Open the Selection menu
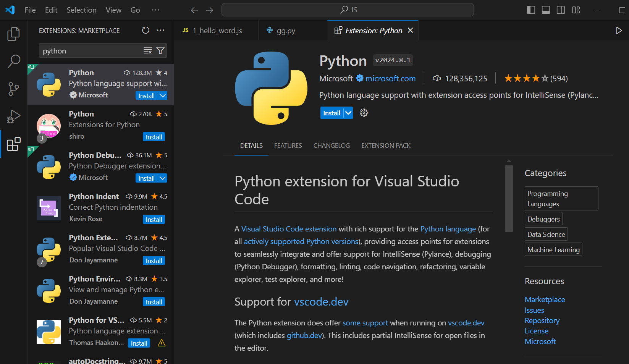This screenshot has width=629, height=364. [x=81, y=10]
